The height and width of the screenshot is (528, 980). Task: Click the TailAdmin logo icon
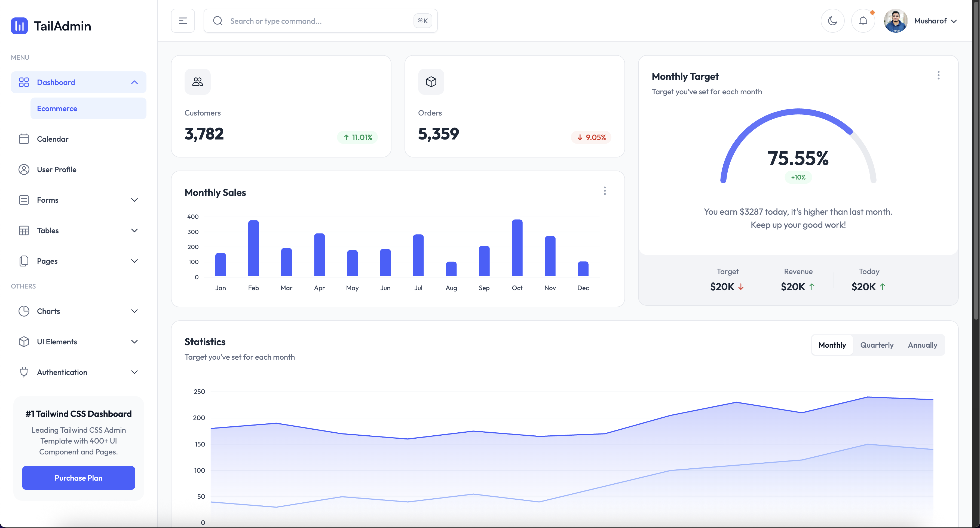19,26
